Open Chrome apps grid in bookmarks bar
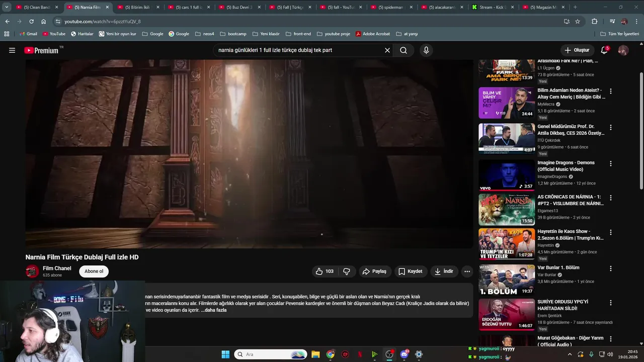The width and height of the screenshot is (644, 362). (x=7, y=34)
